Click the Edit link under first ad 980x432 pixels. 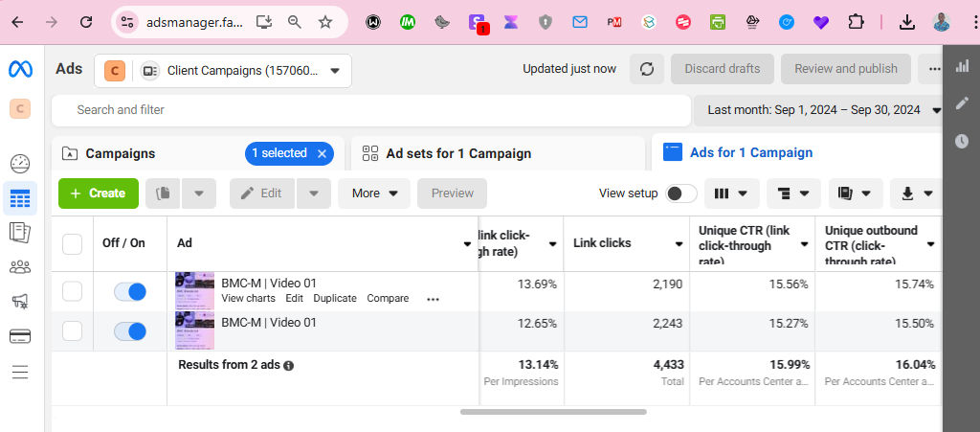(295, 298)
